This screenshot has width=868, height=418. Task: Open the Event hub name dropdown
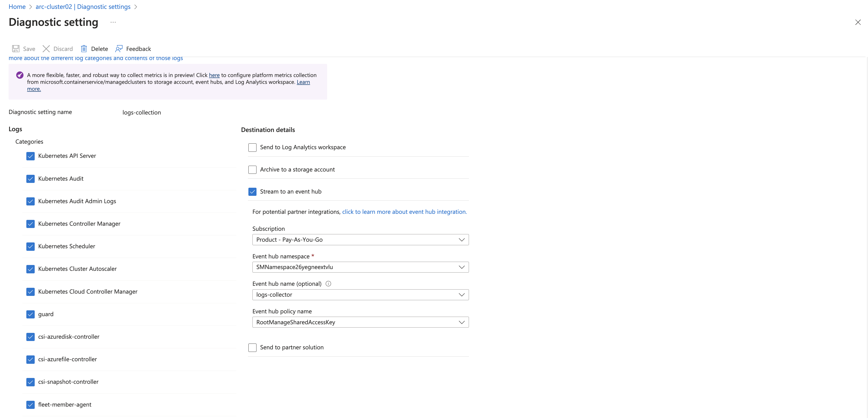click(360, 295)
